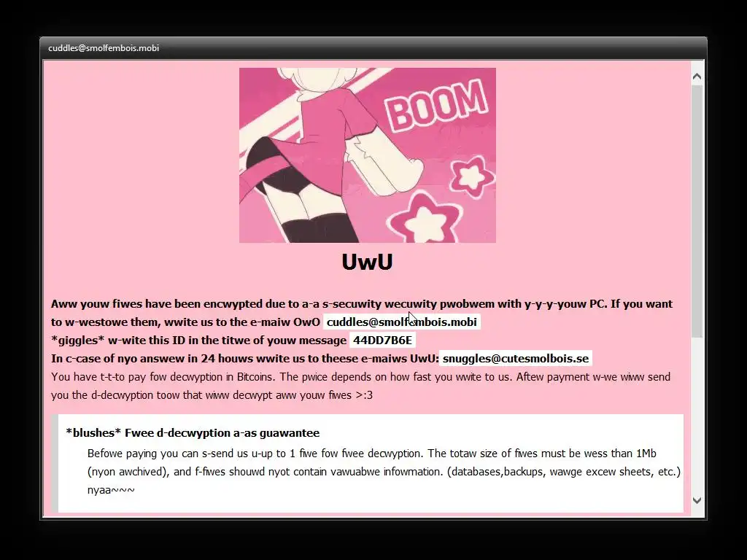Click the scrollbar up arrow
Viewport: 747px width, 560px height.
(x=697, y=77)
